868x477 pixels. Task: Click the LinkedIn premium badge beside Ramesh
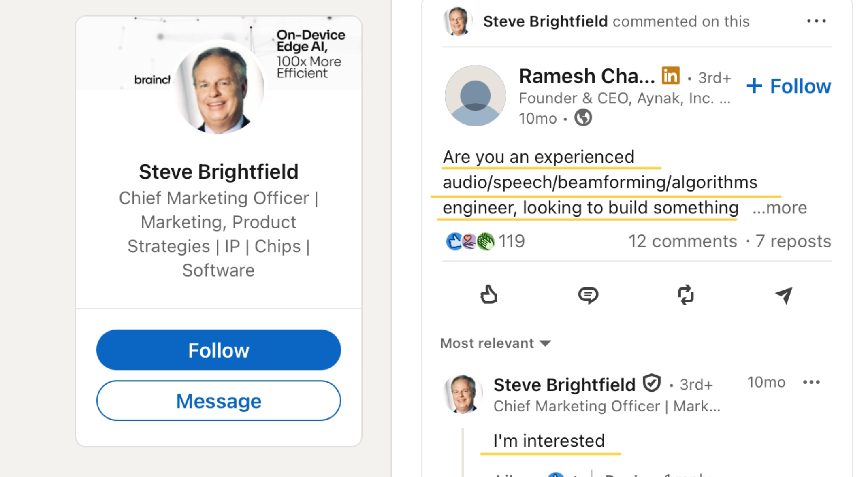tap(670, 76)
